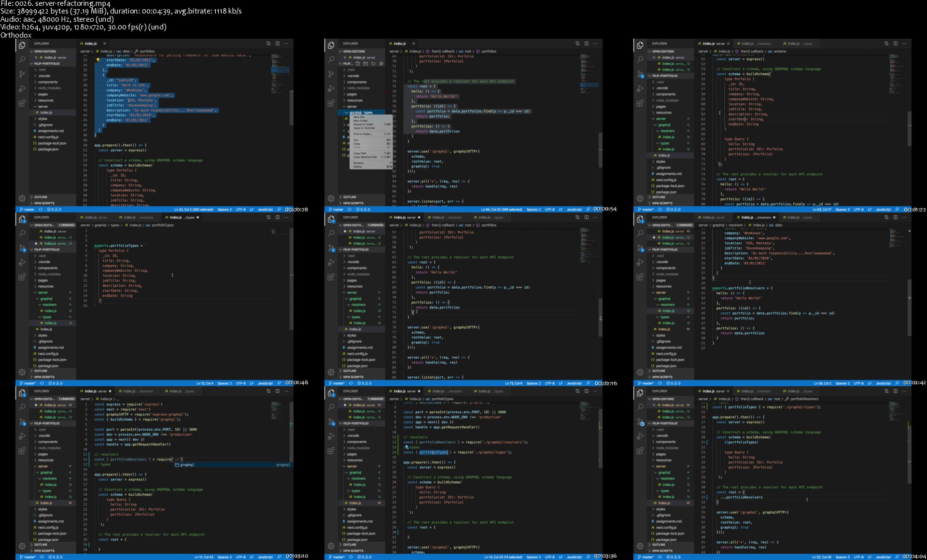Click UTF-8 encoding in 00:00:54 status bar

549,210
